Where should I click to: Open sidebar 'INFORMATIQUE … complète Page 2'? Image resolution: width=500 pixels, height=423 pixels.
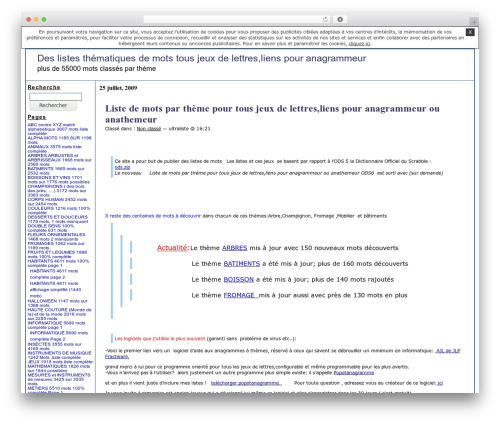coord(59,336)
